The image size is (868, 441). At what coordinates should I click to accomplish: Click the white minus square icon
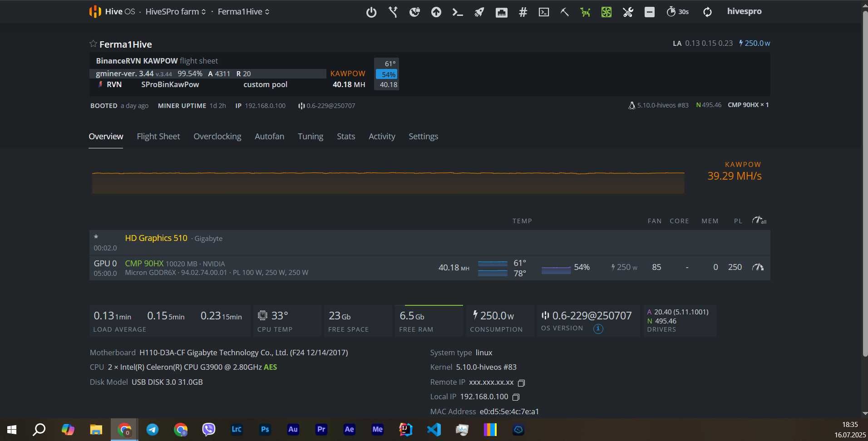coord(650,12)
